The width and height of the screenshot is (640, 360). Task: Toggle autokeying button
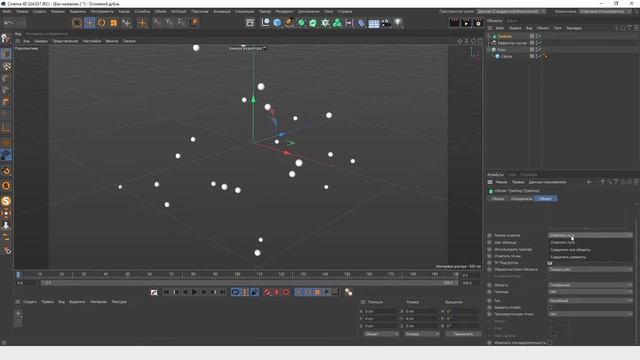(276, 292)
